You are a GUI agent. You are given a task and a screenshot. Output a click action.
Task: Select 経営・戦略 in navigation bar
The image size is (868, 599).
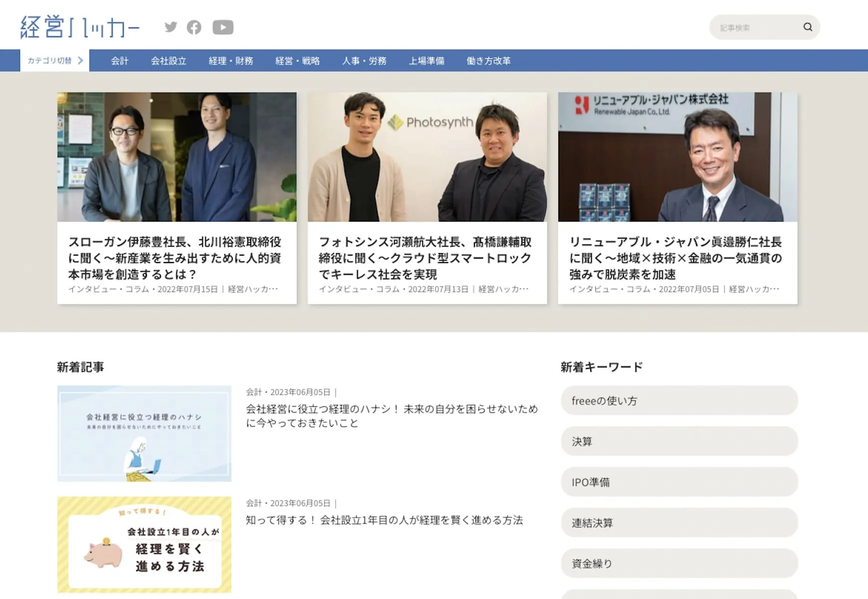298,61
